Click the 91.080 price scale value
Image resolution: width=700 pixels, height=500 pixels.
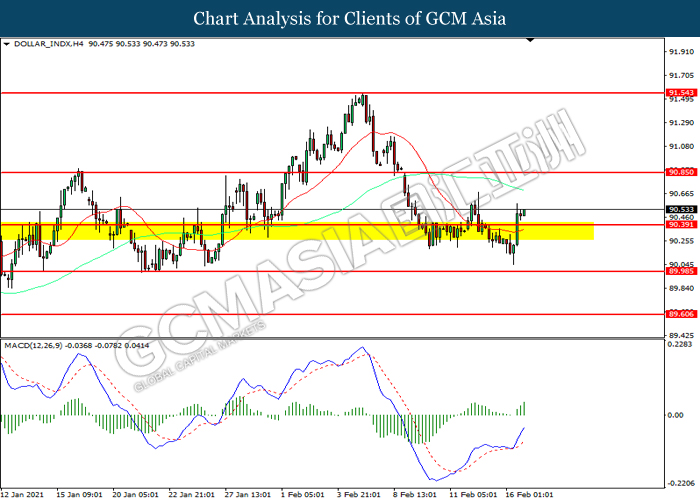pos(681,146)
